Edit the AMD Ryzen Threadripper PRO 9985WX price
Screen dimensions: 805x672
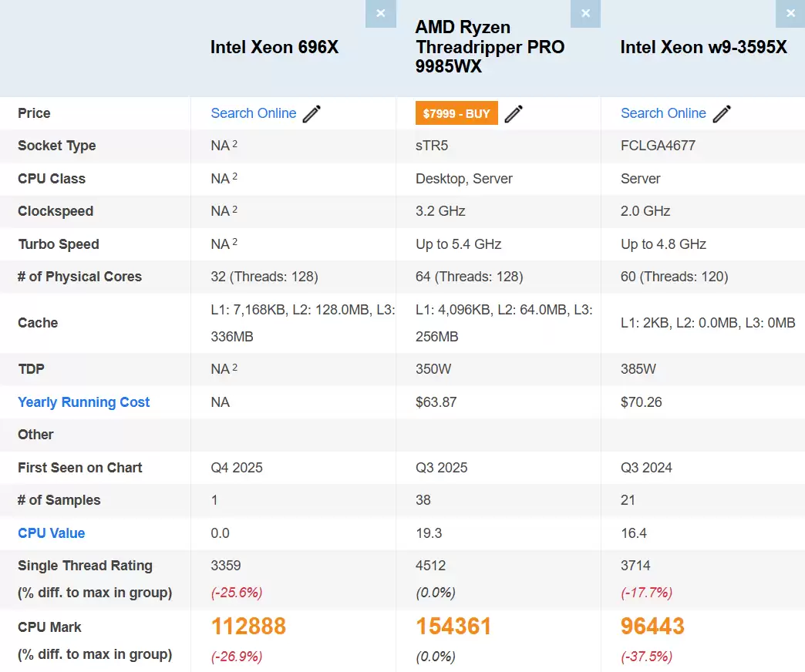(514, 113)
